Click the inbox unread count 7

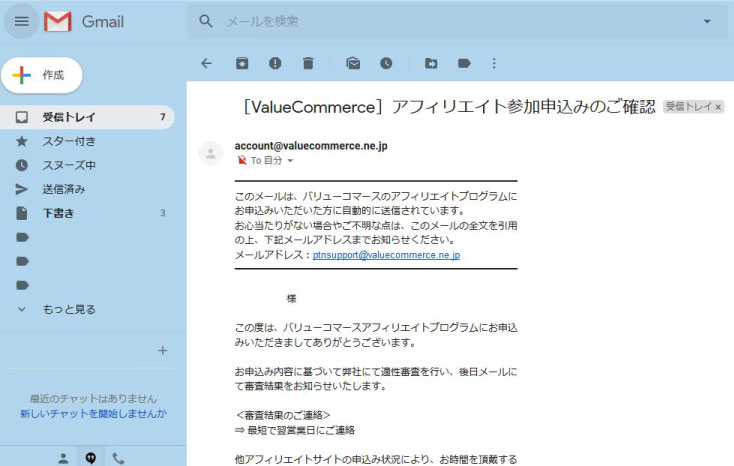162,117
